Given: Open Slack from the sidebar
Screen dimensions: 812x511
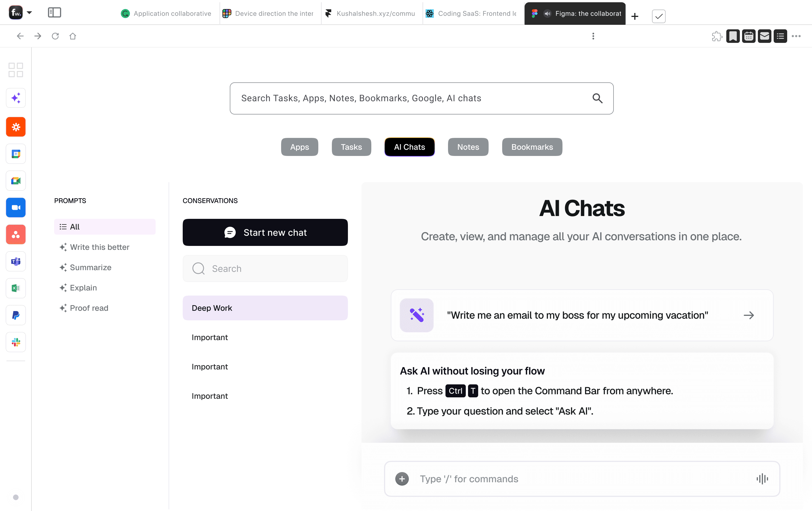Looking at the screenshot, I should (16, 342).
